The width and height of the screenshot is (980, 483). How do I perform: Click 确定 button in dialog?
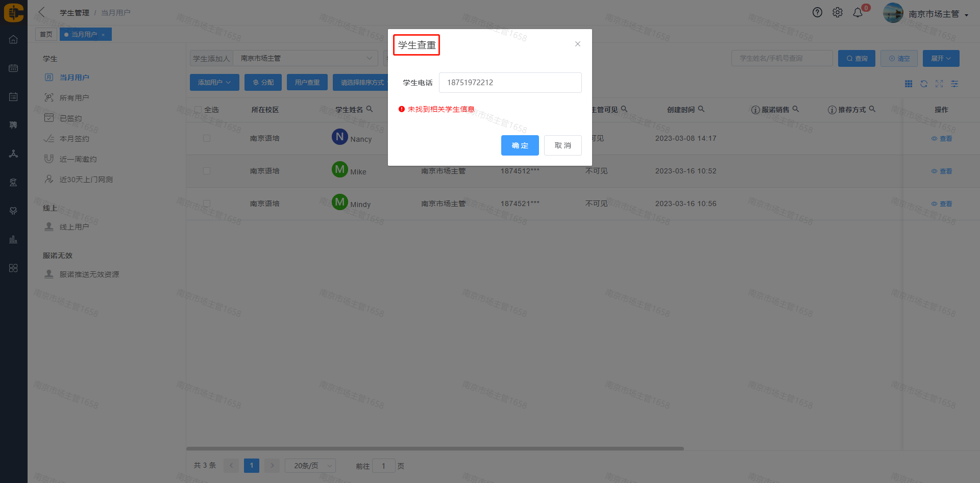point(520,145)
